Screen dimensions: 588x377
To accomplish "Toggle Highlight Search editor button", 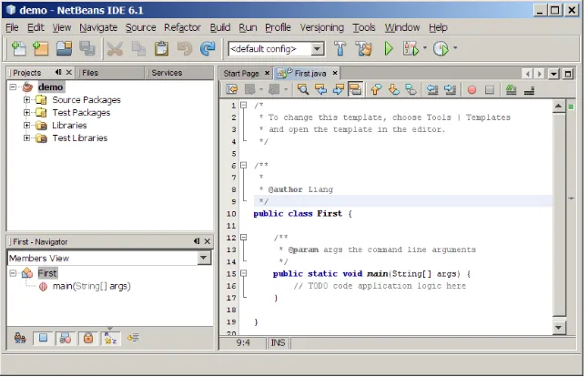I will (x=355, y=89).
